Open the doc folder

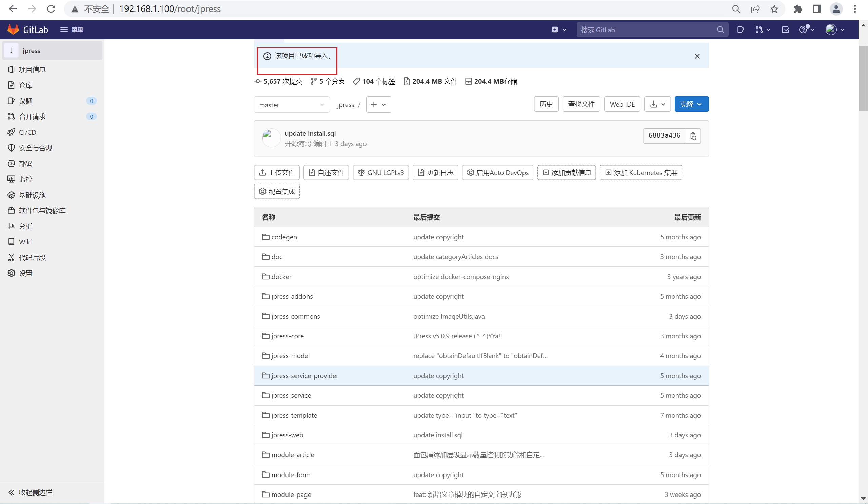[277, 257]
